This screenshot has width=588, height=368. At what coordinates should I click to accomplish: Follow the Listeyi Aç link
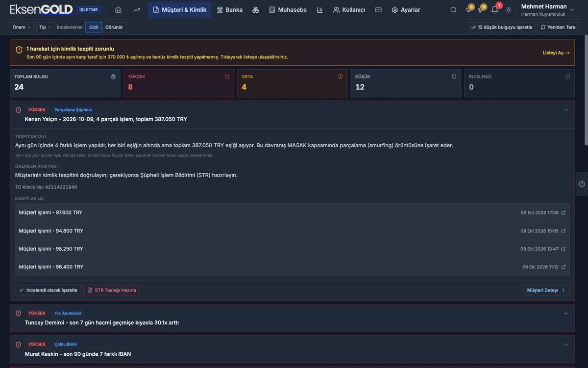pos(556,53)
